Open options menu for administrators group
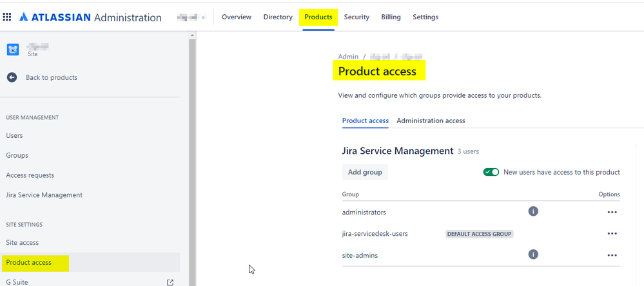644x286 pixels. 612,212
